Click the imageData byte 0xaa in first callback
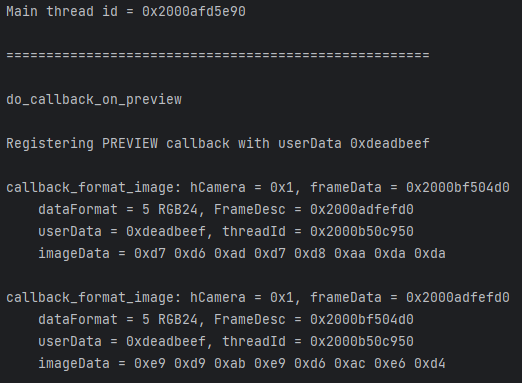Screen dimensions: 522x383 click(x=350, y=254)
